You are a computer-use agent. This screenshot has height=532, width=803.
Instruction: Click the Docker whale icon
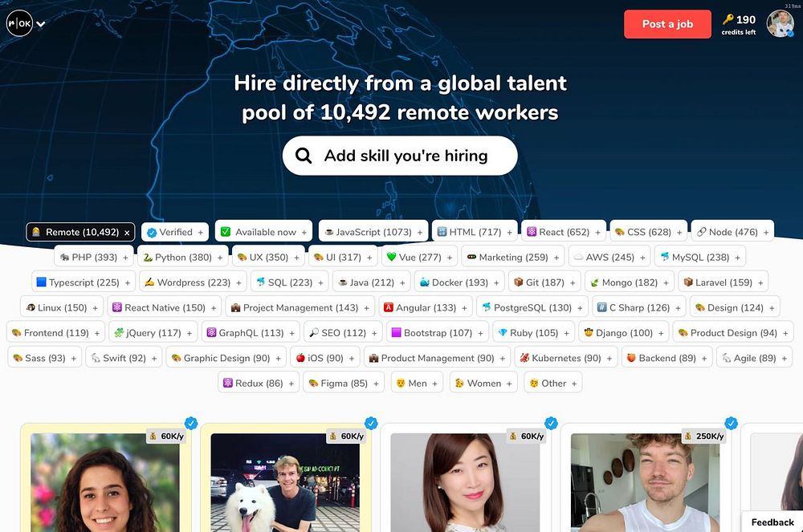pos(425,282)
